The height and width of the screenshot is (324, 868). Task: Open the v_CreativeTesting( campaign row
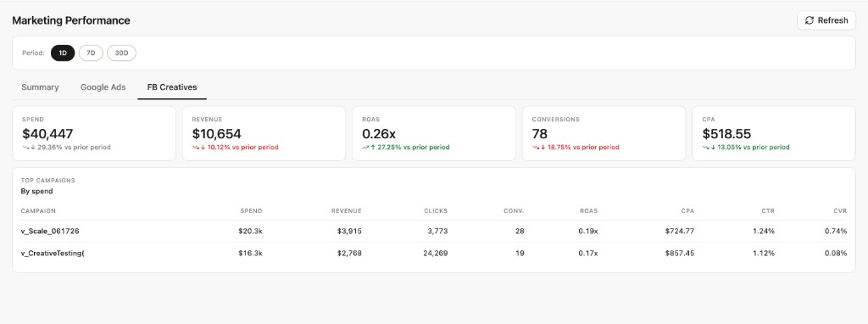(434, 253)
